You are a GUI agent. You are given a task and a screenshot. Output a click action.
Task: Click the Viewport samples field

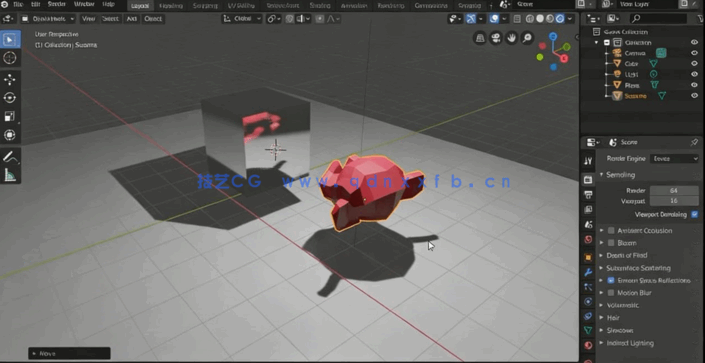click(674, 201)
